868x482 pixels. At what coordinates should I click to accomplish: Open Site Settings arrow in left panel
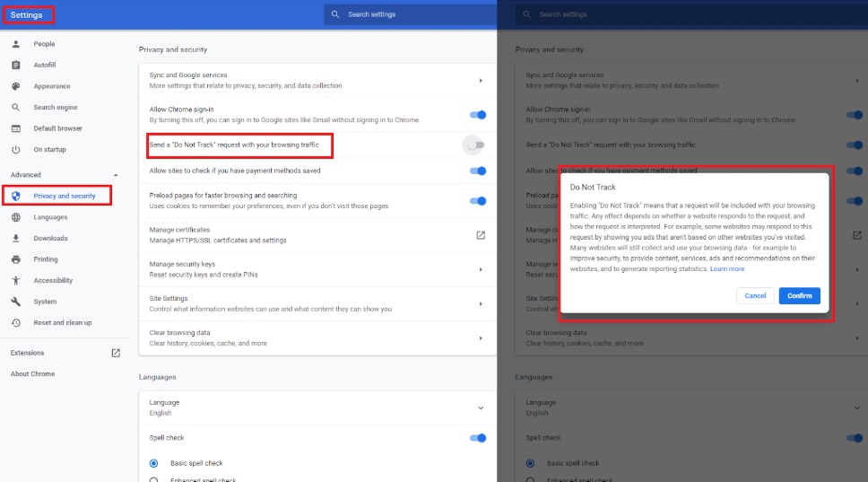pyautogui.click(x=481, y=303)
